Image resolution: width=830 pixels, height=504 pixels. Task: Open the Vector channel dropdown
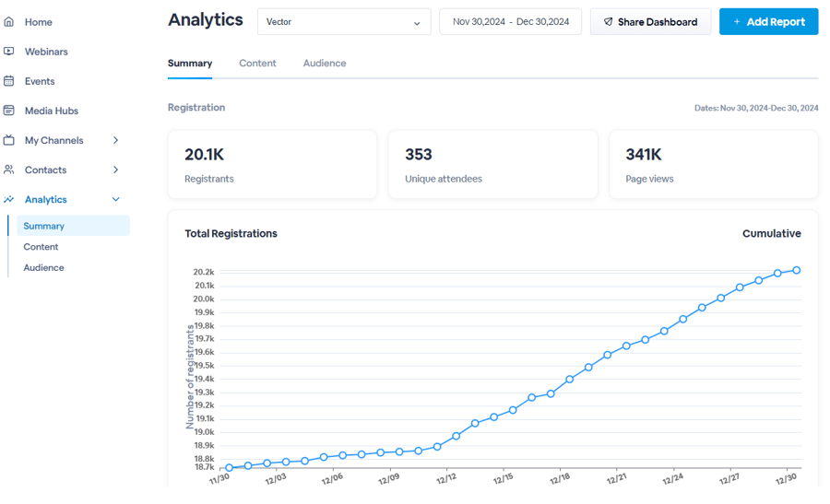point(344,22)
